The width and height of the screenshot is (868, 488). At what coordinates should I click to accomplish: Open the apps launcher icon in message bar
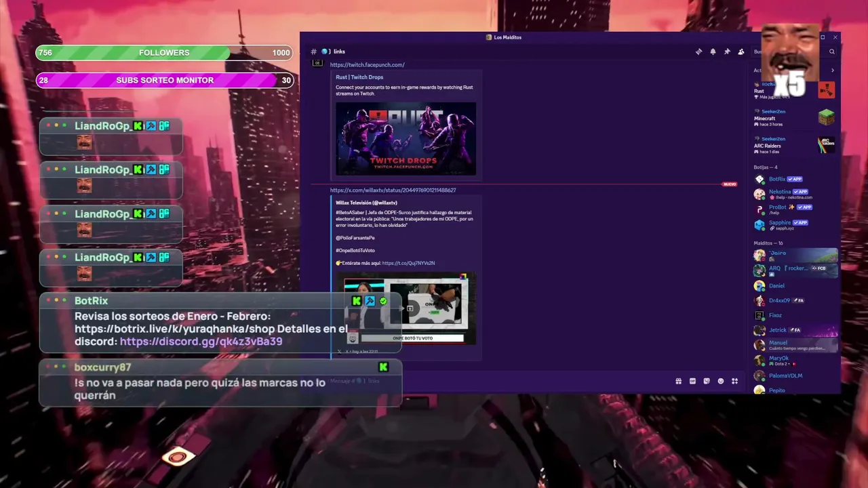(x=734, y=381)
